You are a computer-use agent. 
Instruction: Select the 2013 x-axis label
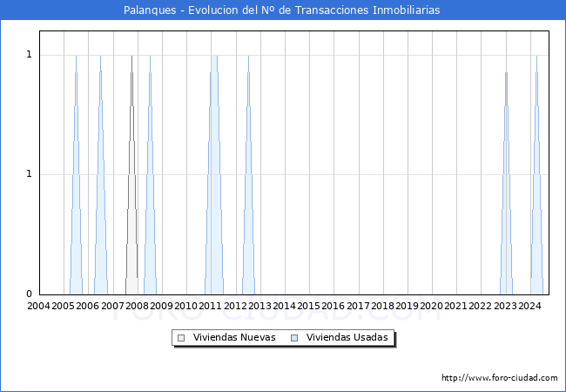(x=259, y=306)
